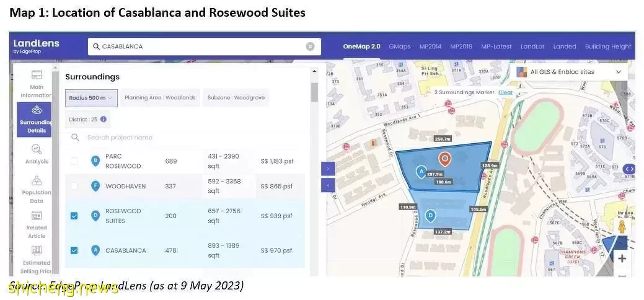Viewport: 644px width, 300px height.
Task: Click in the CASABLANCA search field
Action: click(204, 46)
